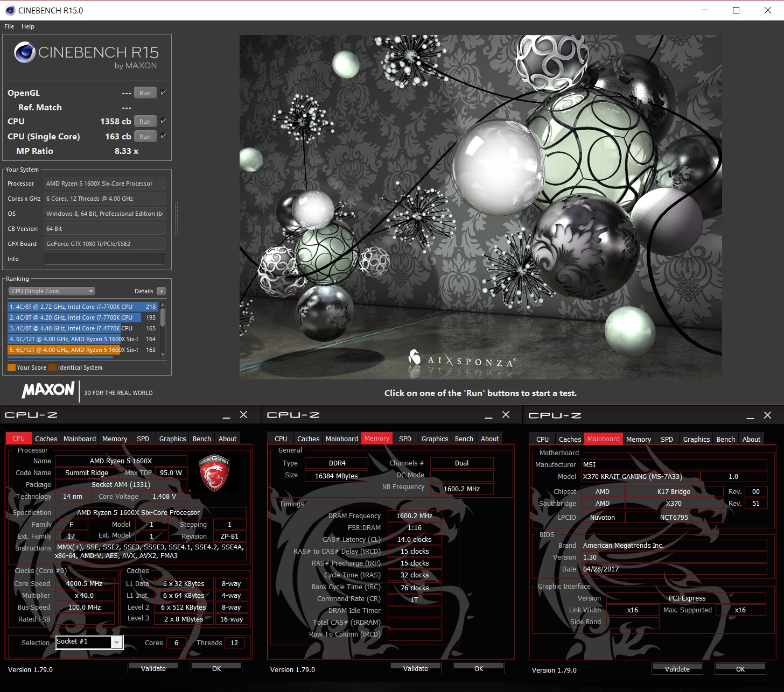Image resolution: width=784 pixels, height=692 pixels.
Task: Run the OpenGL benchmark
Action: point(145,93)
